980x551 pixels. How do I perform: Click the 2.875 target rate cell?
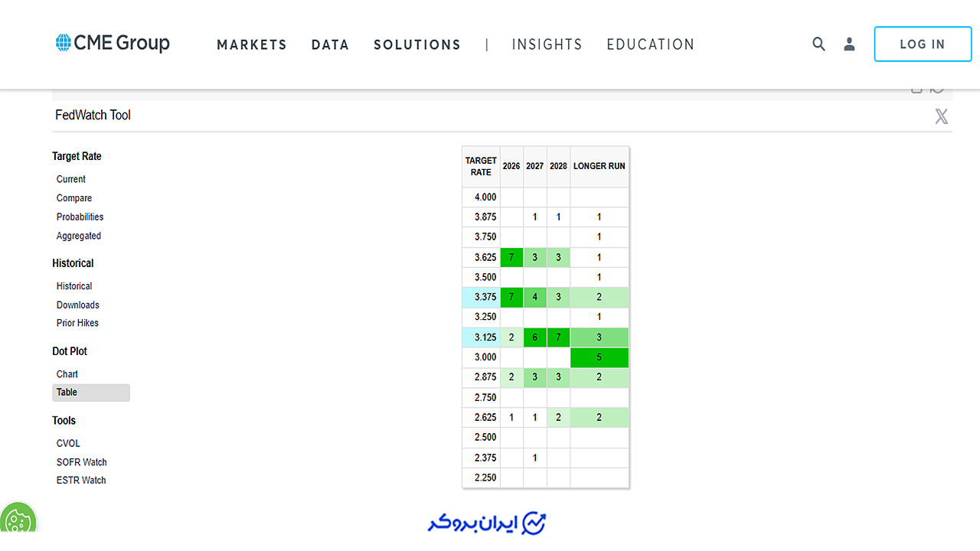[482, 378]
